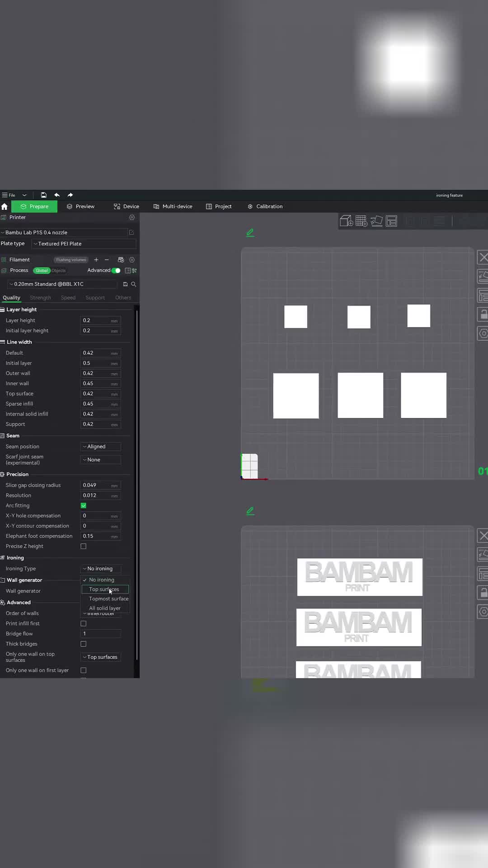Click the edit printer preset icon

click(131, 232)
